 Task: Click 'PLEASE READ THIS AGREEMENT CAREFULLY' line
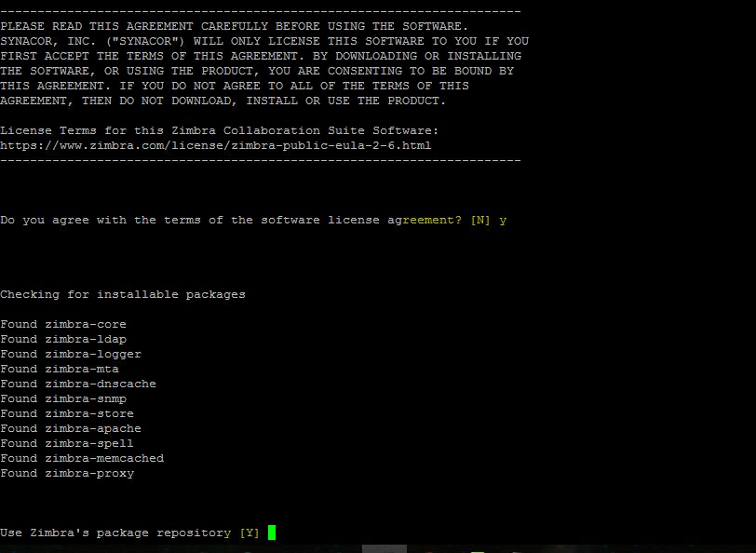tap(235, 26)
